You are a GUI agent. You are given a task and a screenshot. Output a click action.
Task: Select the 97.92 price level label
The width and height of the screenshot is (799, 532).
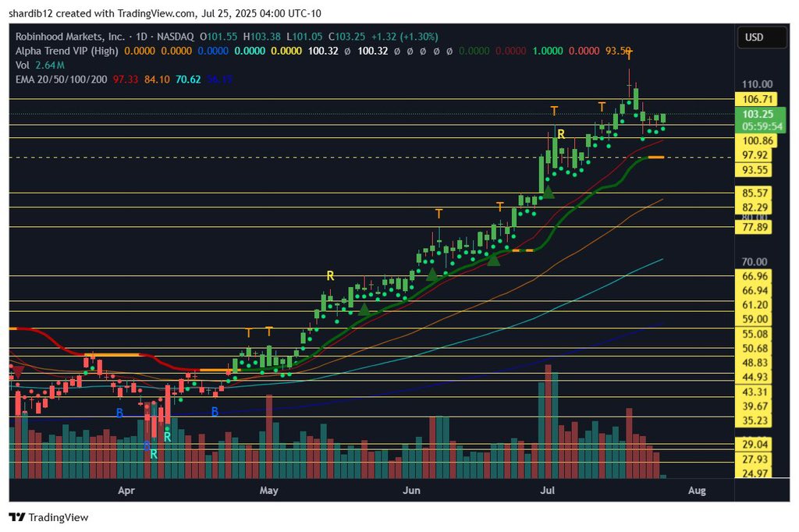coord(755,155)
